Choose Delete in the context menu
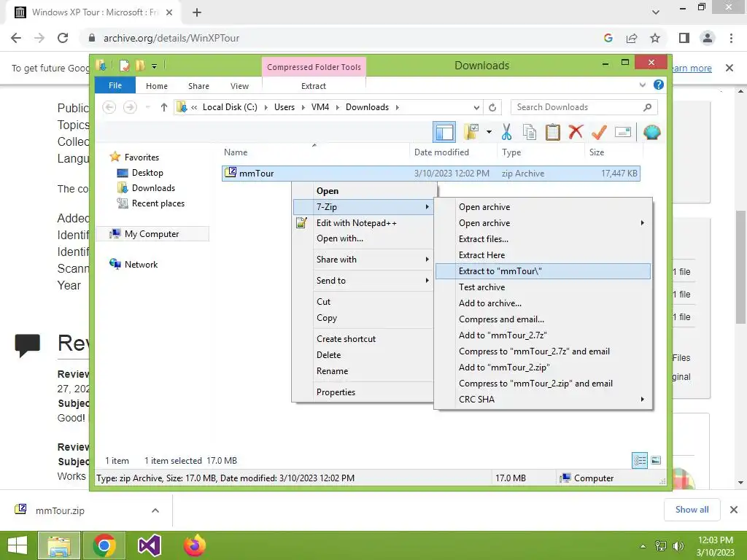747x560 pixels. [363, 355]
